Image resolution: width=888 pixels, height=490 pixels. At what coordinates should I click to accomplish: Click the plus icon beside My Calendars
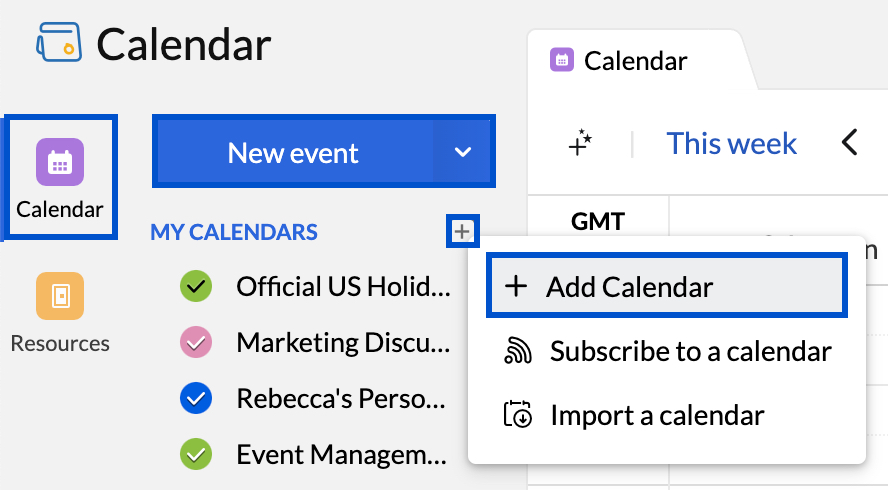point(461,232)
